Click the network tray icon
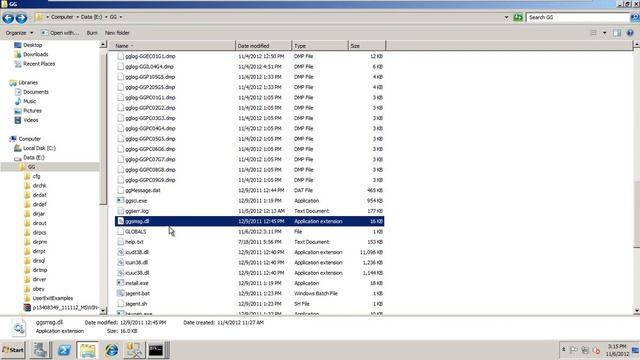 [585, 350]
